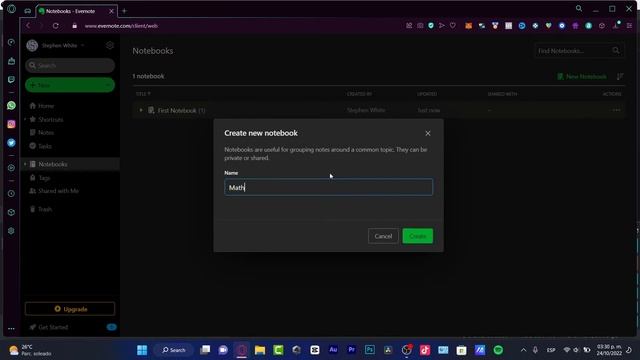Focus the notebook Name field
Screen dimensions: 640x360
click(x=329, y=187)
